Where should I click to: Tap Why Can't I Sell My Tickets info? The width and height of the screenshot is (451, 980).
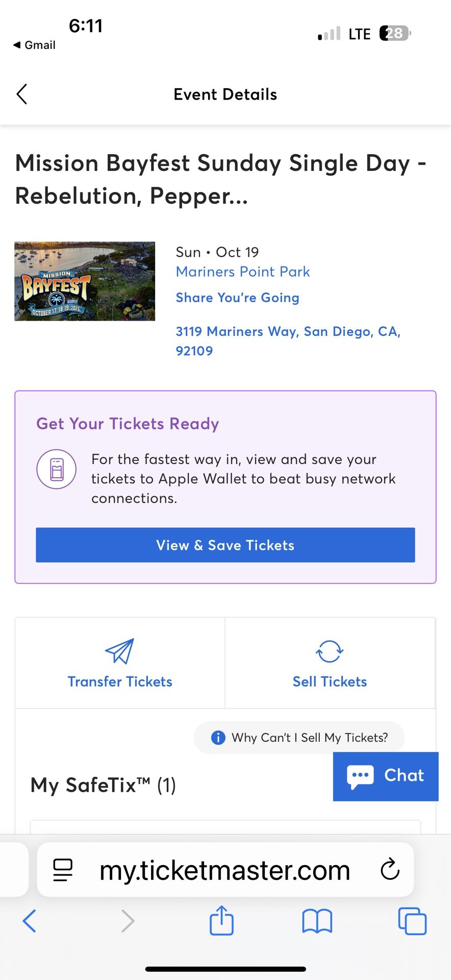click(299, 738)
